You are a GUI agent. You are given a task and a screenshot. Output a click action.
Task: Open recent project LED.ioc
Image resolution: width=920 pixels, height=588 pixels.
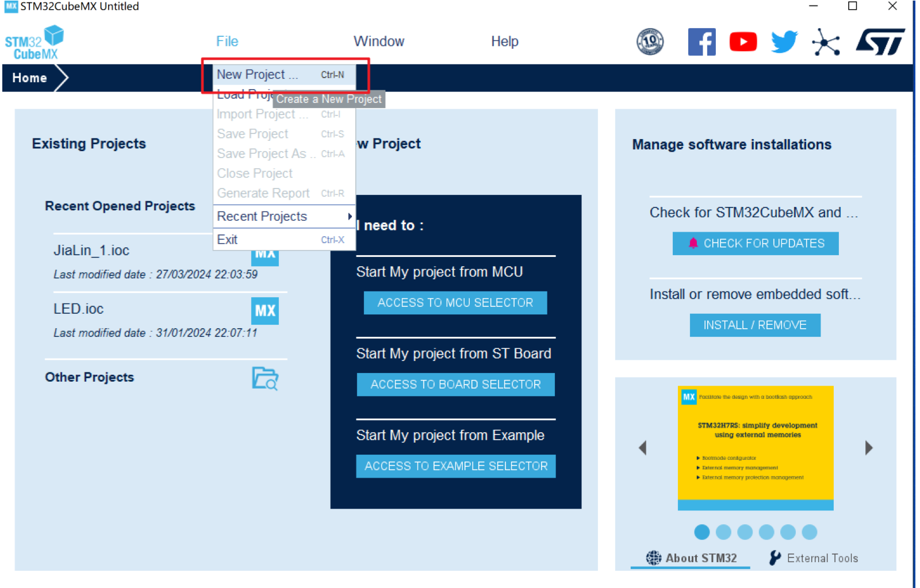tap(79, 309)
